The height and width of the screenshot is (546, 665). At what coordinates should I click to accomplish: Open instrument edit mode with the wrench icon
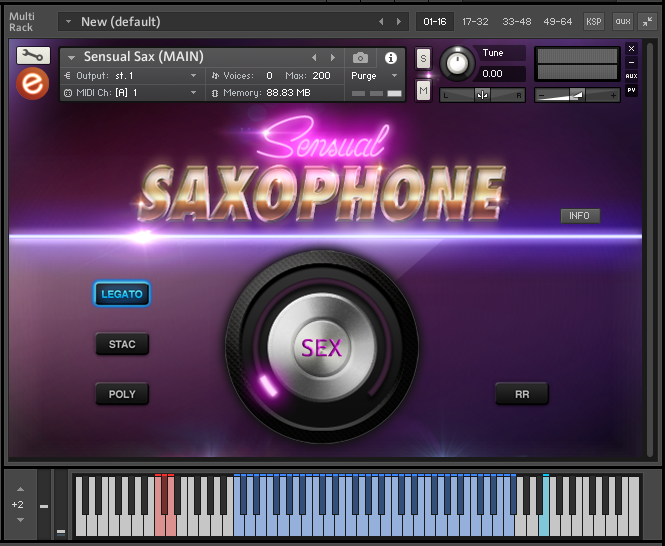33,56
